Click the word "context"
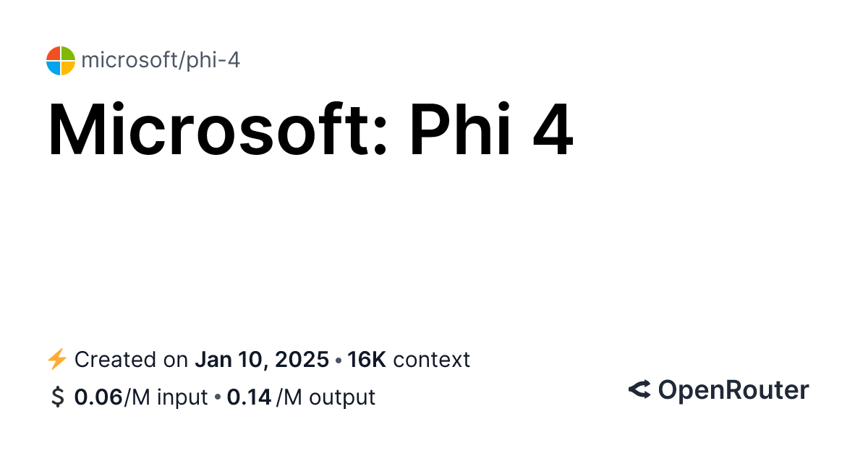The width and height of the screenshot is (868, 456). click(432, 360)
